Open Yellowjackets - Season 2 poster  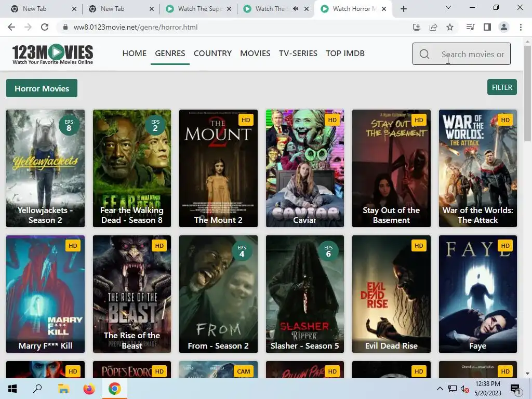pyautogui.click(x=46, y=168)
